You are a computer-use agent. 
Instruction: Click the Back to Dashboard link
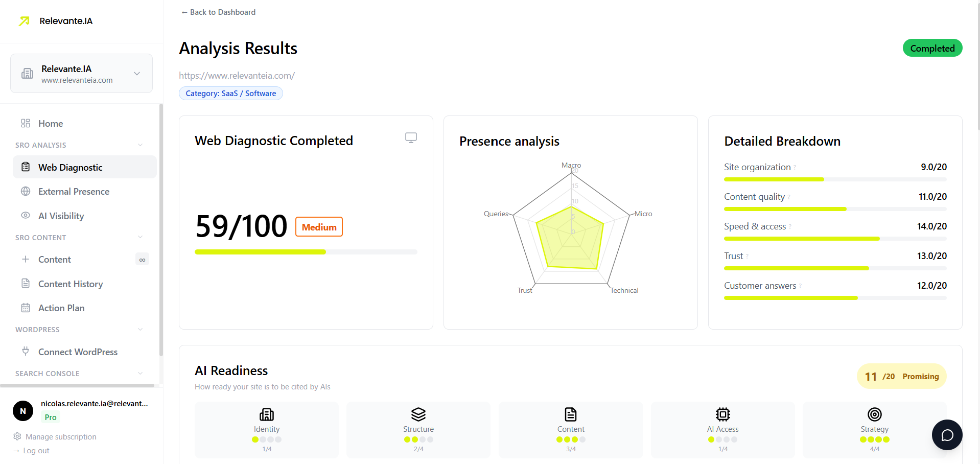(217, 12)
